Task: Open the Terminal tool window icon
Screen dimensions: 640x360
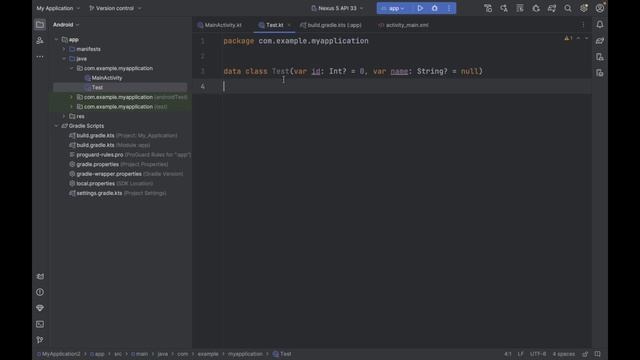Action: pos(40,324)
